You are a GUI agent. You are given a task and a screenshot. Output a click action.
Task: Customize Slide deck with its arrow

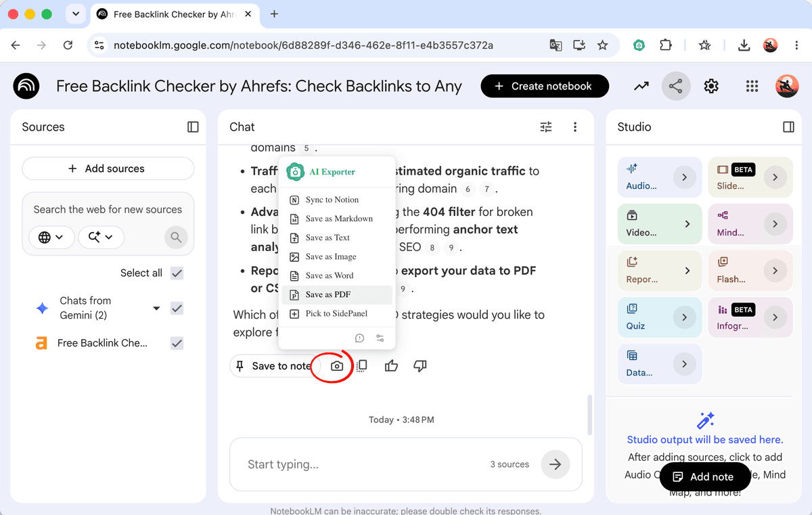tap(775, 177)
